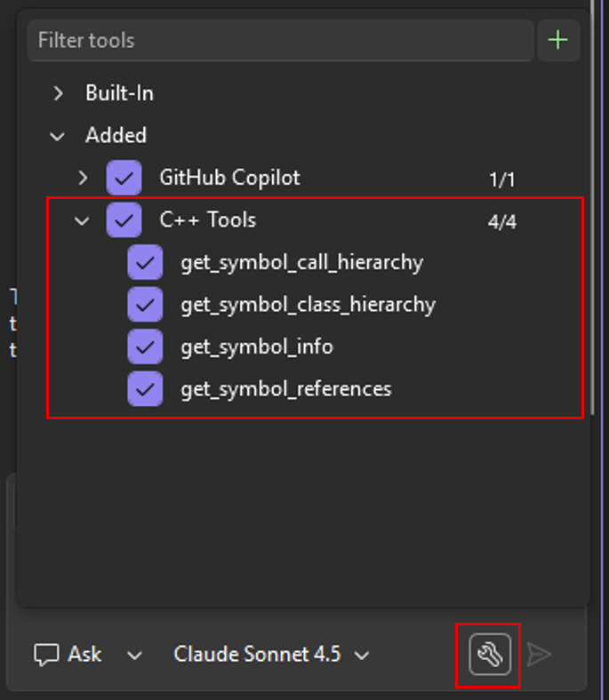
Task: Disable get_symbol_class_hierarchy tool checkbox
Action: (145, 305)
